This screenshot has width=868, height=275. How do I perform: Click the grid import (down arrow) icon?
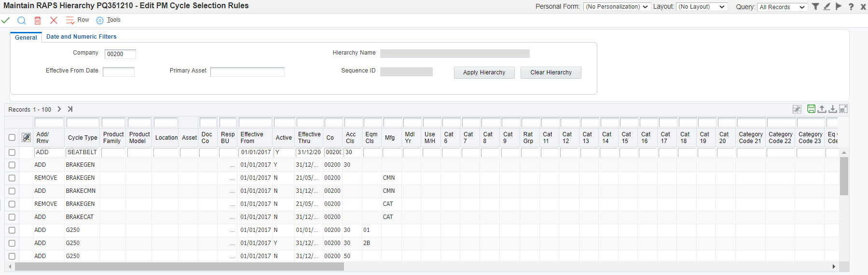click(832, 109)
